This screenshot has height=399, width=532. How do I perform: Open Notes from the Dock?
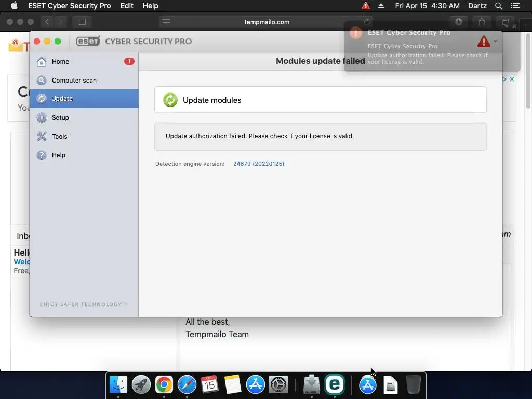coord(232,384)
